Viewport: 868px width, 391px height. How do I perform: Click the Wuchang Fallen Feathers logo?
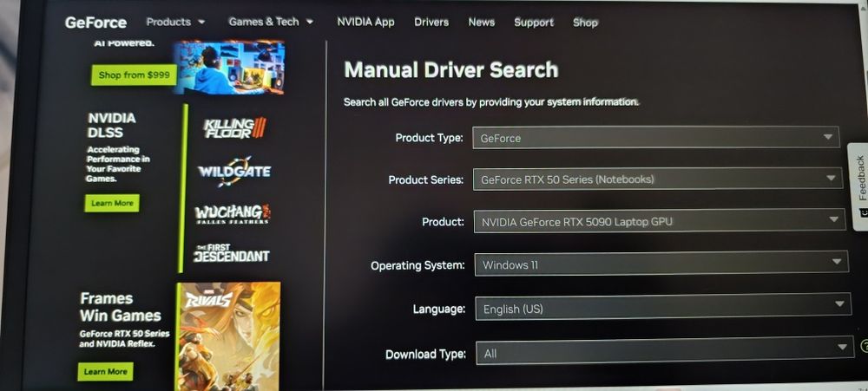click(233, 213)
